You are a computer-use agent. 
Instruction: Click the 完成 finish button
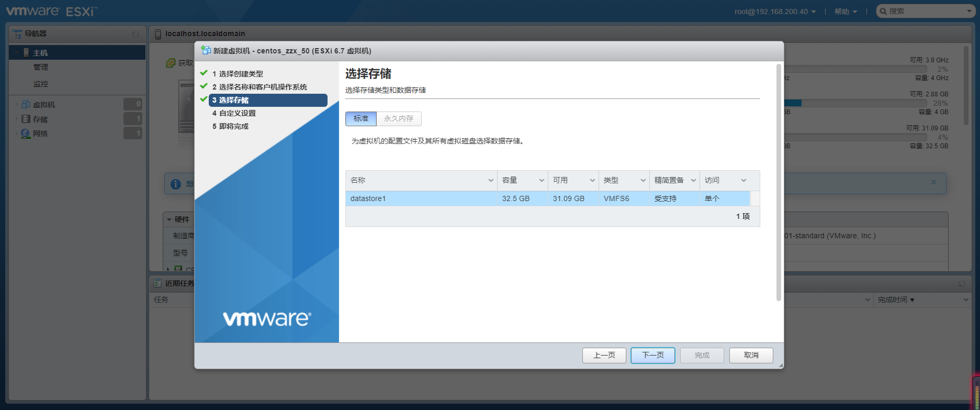[x=702, y=356]
